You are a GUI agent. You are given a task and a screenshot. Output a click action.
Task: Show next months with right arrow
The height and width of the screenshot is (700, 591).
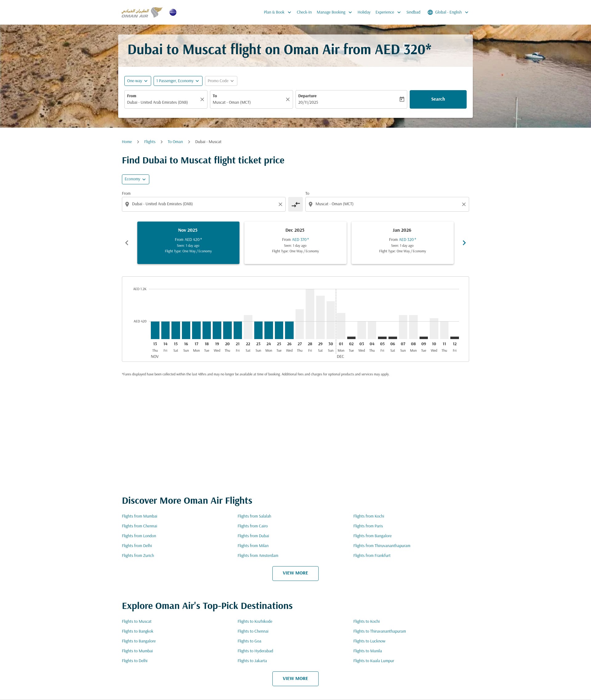coord(464,243)
